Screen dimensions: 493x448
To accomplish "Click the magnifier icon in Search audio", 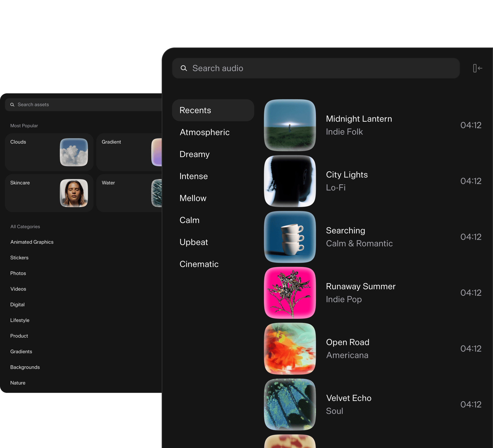I will 184,68.
